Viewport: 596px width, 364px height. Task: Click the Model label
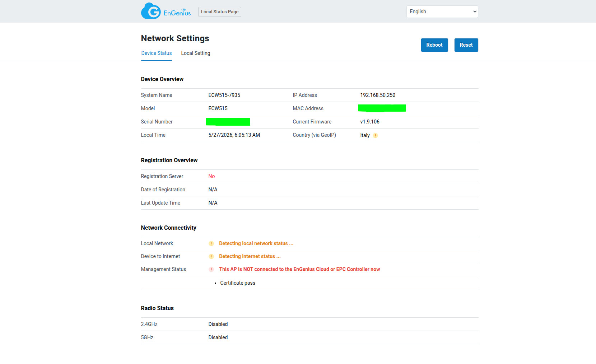pyautogui.click(x=148, y=108)
